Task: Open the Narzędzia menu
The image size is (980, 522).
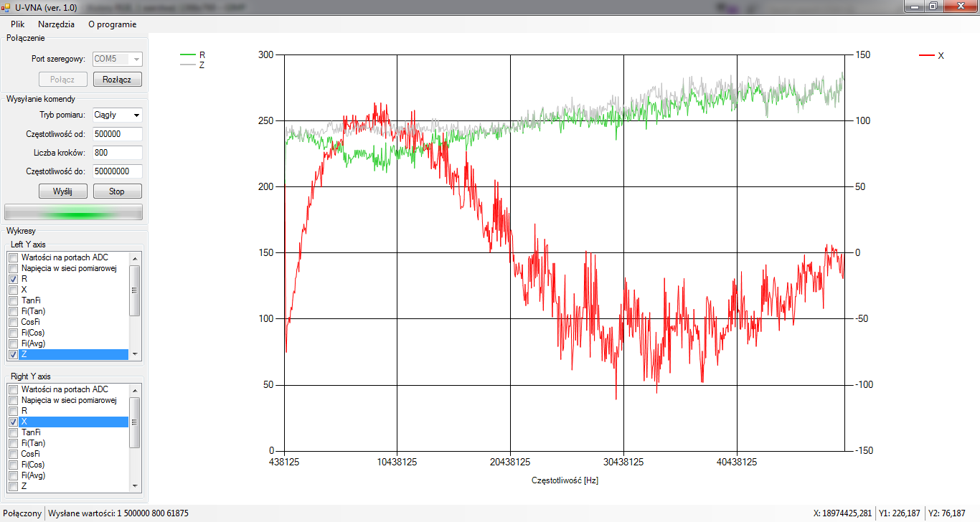Action: coord(56,24)
